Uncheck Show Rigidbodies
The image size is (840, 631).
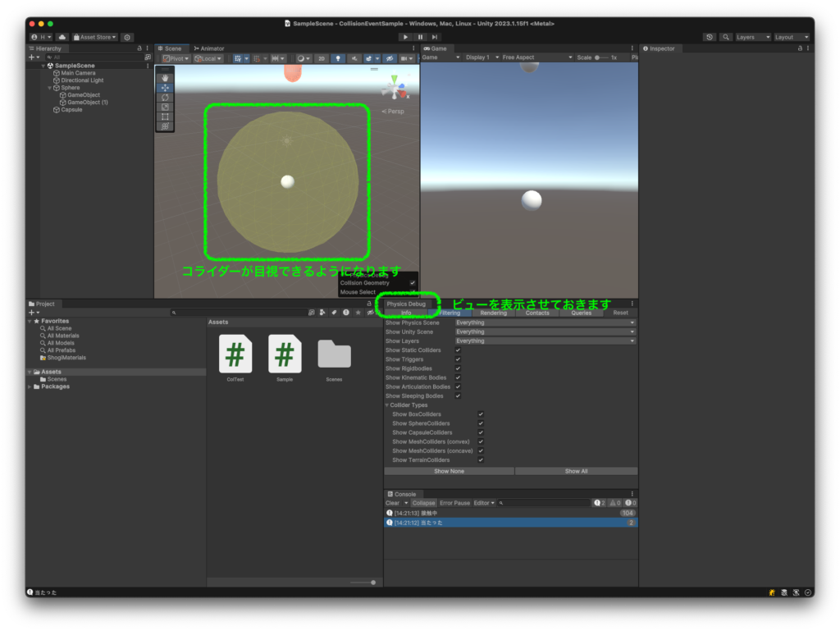[x=458, y=368]
